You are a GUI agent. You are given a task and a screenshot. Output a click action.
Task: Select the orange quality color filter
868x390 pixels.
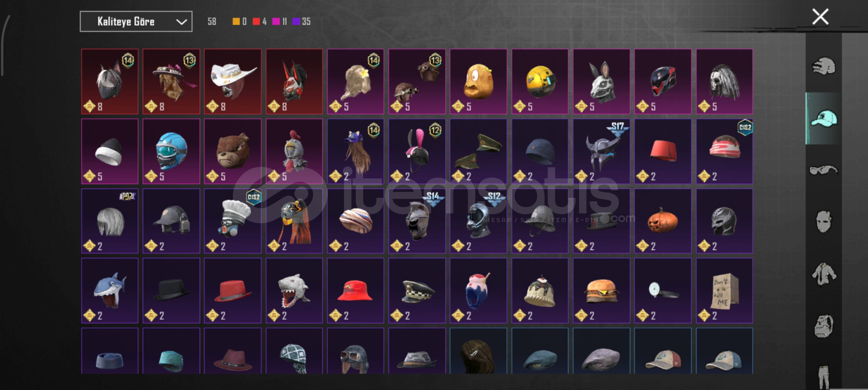[239, 22]
